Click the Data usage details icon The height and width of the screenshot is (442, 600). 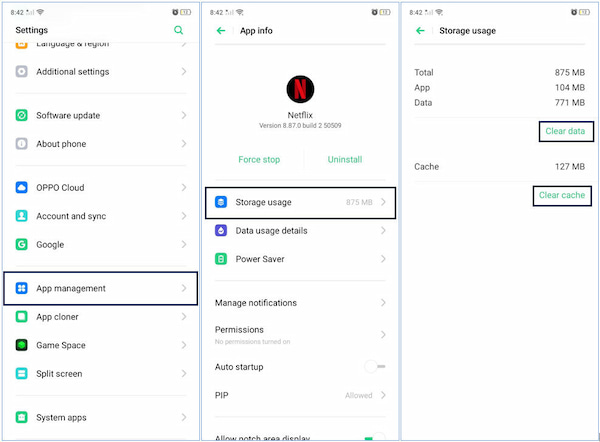click(x=222, y=231)
